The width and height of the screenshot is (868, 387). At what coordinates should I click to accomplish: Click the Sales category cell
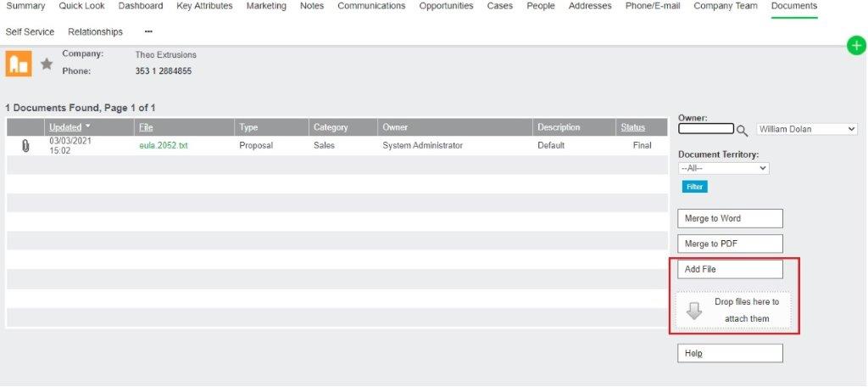pos(324,145)
